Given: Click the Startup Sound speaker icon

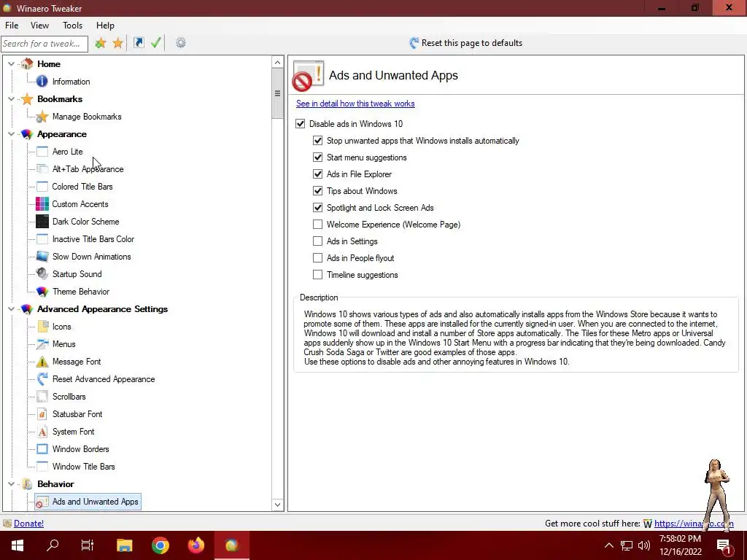Looking at the screenshot, I should coord(42,274).
